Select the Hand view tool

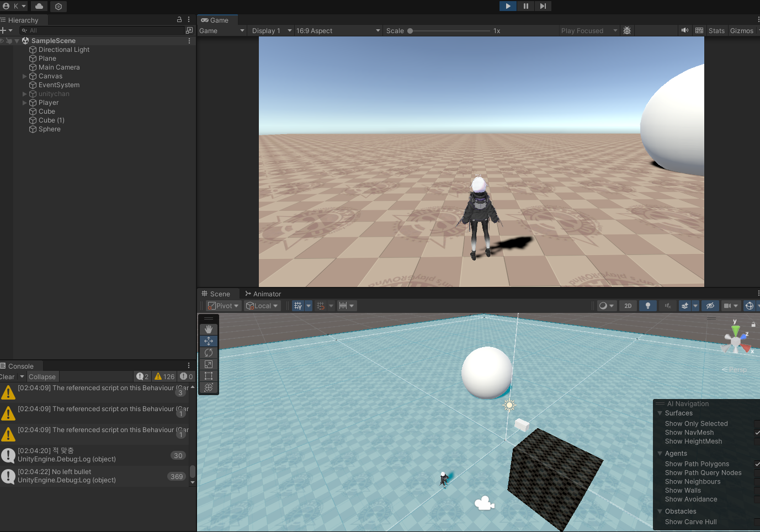coord(209,329)
